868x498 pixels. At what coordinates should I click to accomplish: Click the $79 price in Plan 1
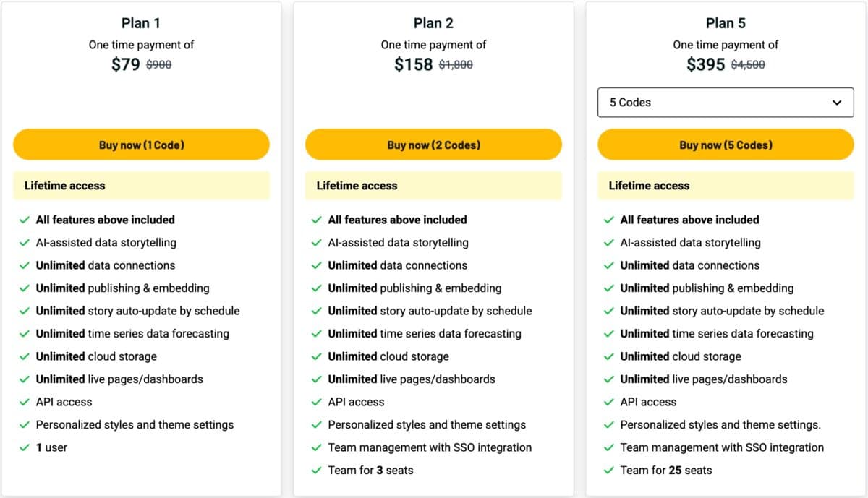click(126, 64)
